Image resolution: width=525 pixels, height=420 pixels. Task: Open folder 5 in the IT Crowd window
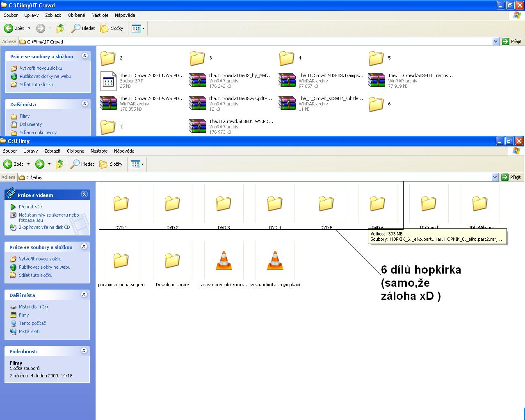tap(376, 58)
